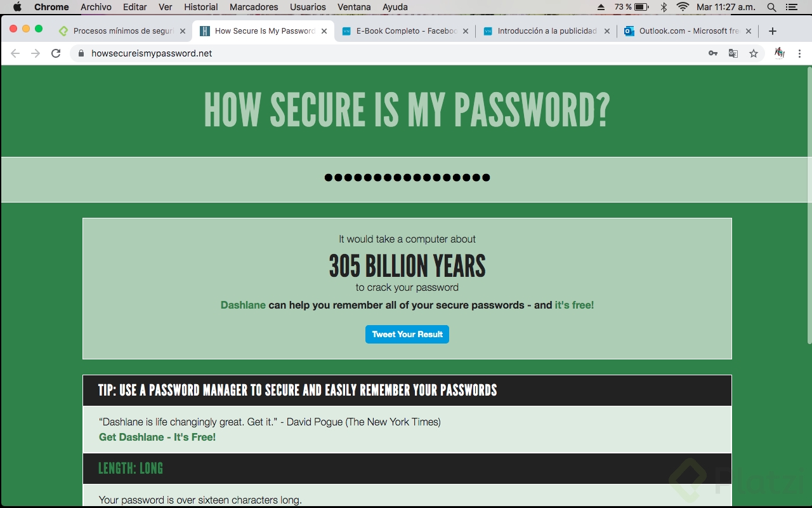
Task: Open the Get Dashlane - It's Free link
Action: click(157, 437)
